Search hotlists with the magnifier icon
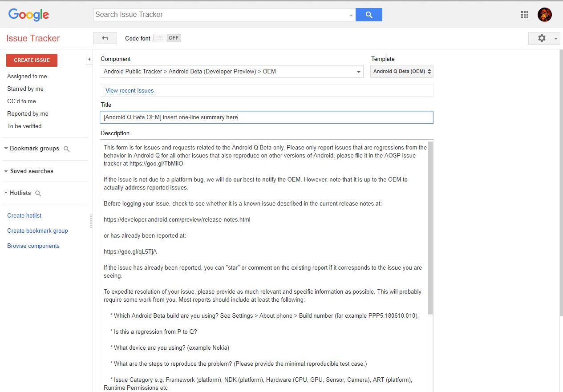The image size is (563, 392). (38, 194)
